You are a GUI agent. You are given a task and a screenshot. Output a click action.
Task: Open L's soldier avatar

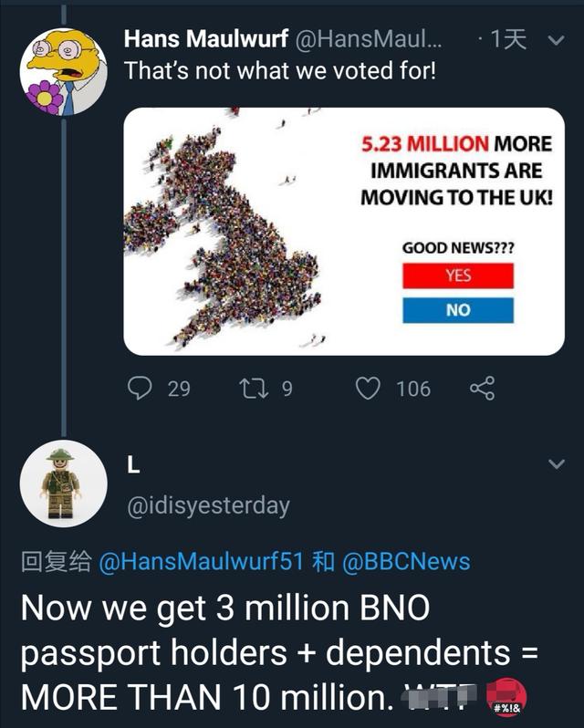(x=62, y=484)
